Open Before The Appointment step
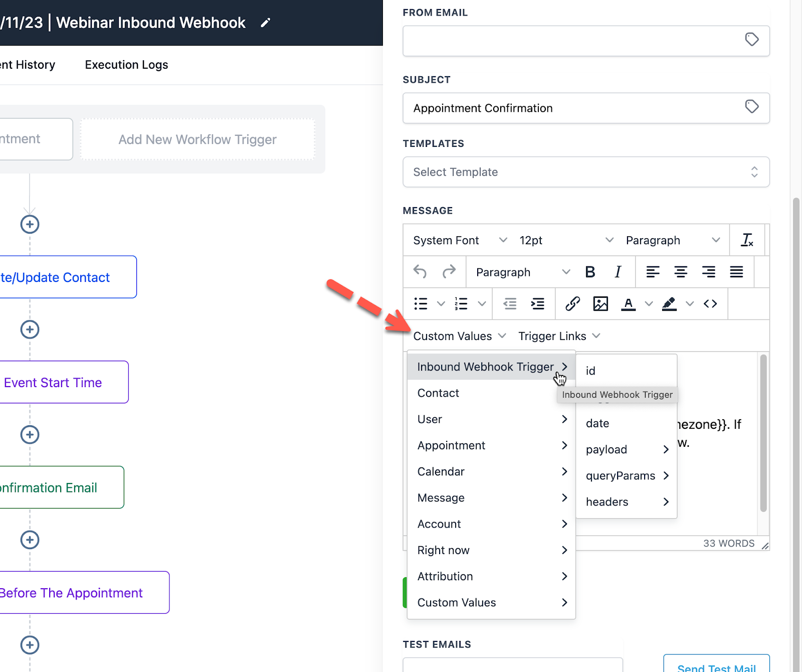Screen dimensions: 802x672 (x=84, y=592)
